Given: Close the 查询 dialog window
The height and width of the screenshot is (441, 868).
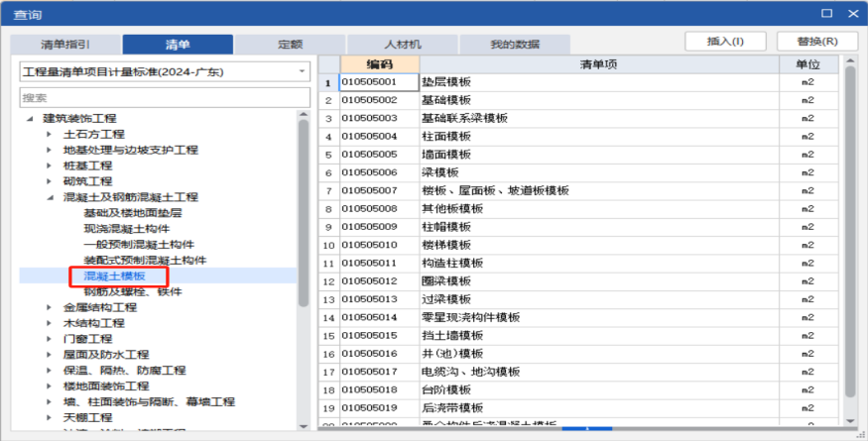Looking at the screenshot, I should [x=853, y=13].
